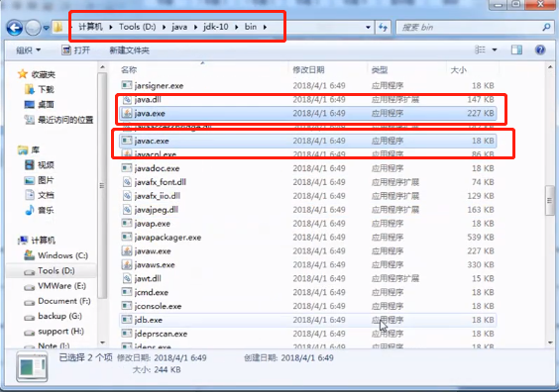Expand the arrow after jdk-10 breadcrumb

(236, 27)
